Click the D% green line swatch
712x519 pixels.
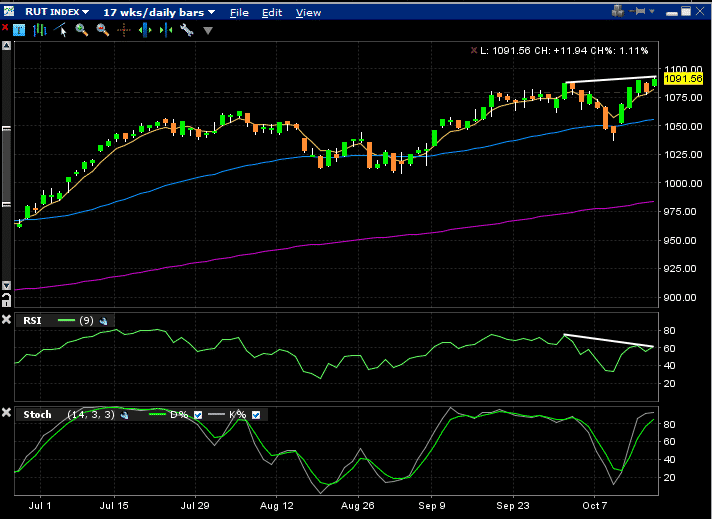pos(158,415)
